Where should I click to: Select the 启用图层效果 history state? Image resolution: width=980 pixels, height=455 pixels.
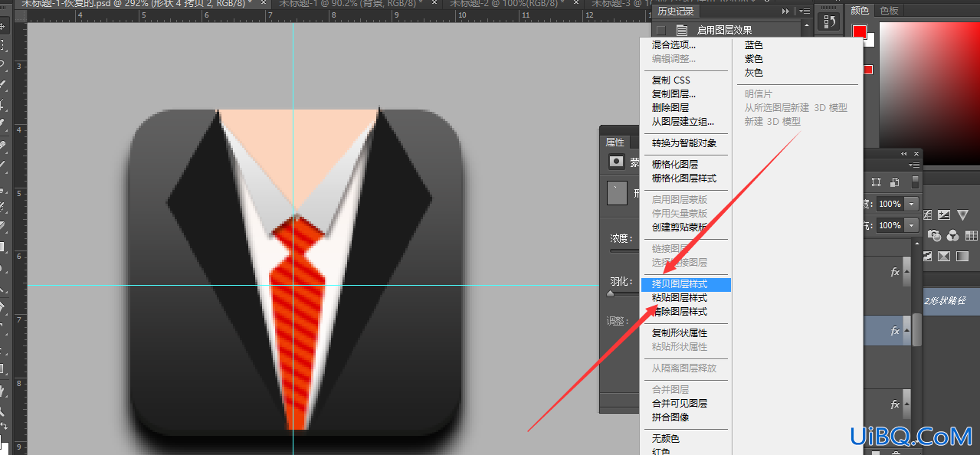726,31
